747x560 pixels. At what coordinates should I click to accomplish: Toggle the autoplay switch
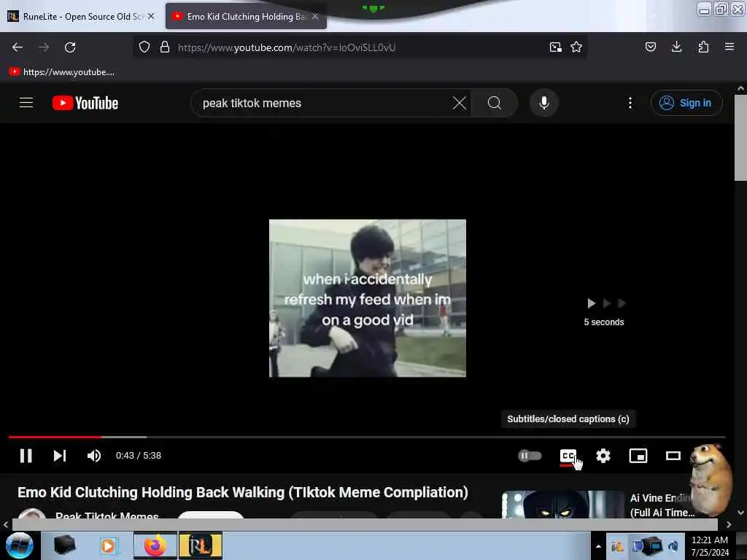click(530, 456)
